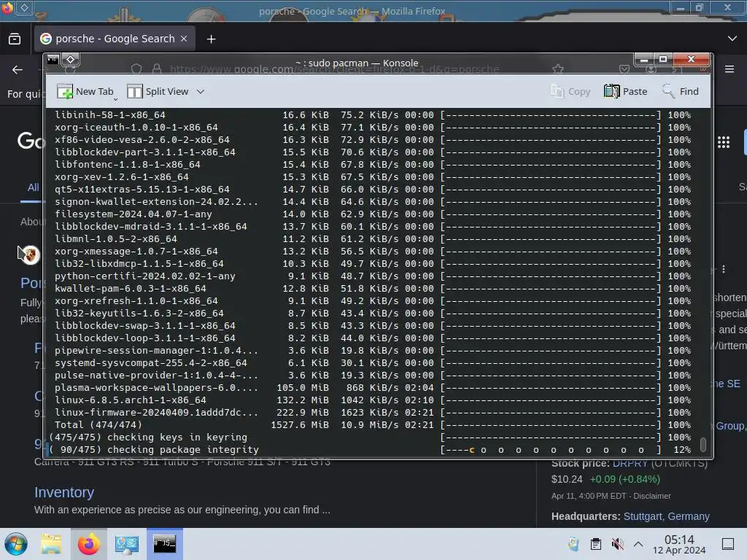Close the porsche - Google Search tab

(x=184, y=39)
